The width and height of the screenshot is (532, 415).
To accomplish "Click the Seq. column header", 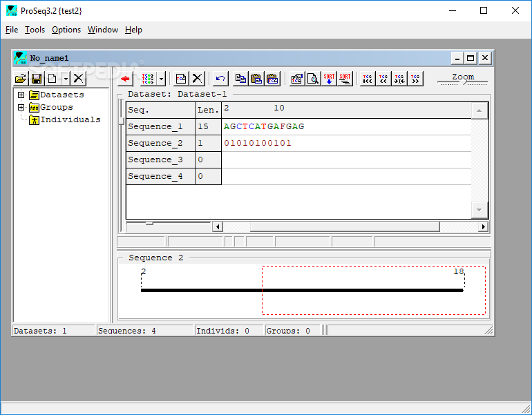I will click(161, 110).
